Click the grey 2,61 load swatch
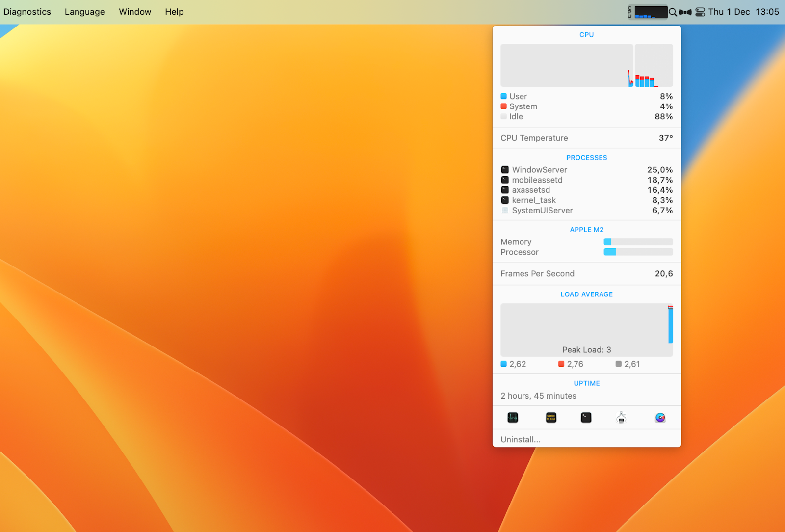Image resolution: width=785 pixels, height=532 pixels. click(619, 364)
